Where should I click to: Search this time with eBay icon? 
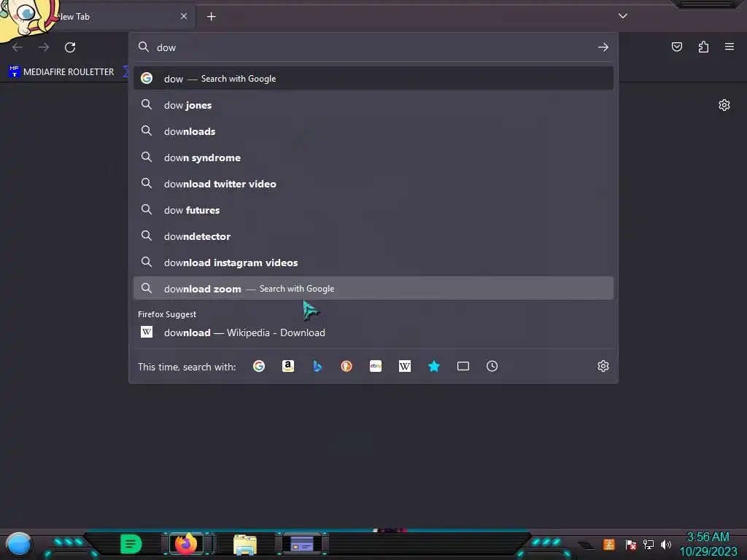(x=376, y=366)
